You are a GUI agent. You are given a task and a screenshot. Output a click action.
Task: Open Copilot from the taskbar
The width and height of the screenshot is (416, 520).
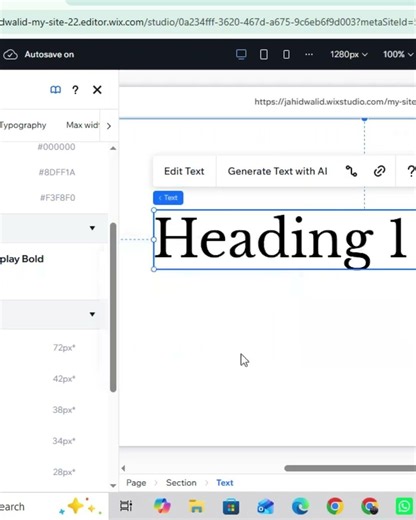click(162, 506)
